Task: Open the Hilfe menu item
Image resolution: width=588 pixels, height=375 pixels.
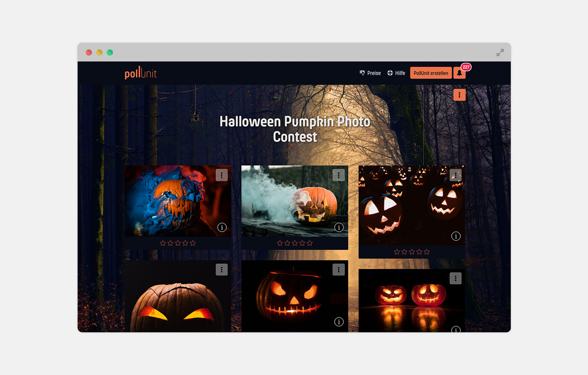Action: click(x=396, y=73)
